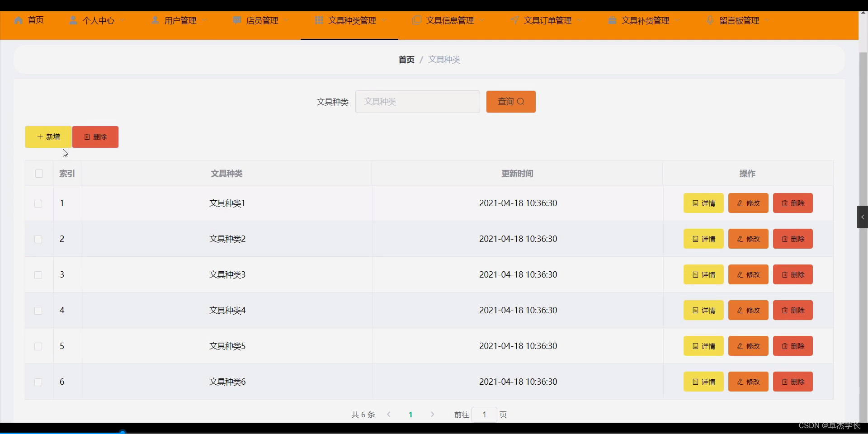
Task: Check the checkbox for row 文具种类6
Action: 38,382
